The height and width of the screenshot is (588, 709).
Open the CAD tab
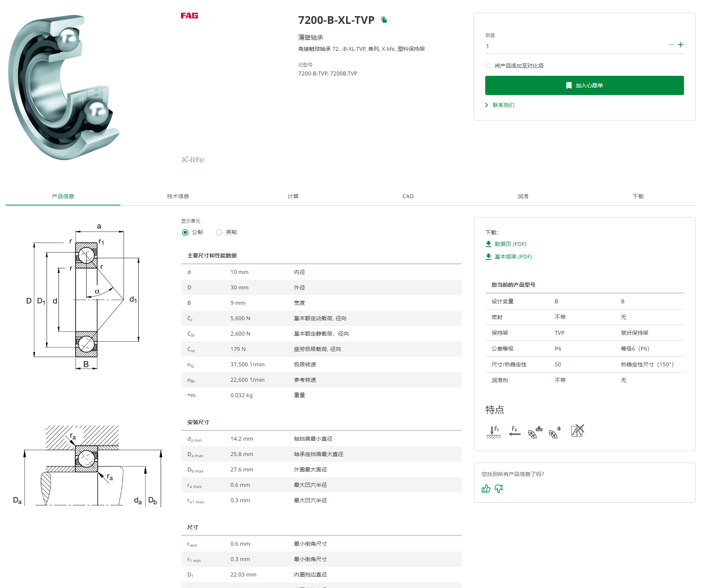[x=408, y=196]
